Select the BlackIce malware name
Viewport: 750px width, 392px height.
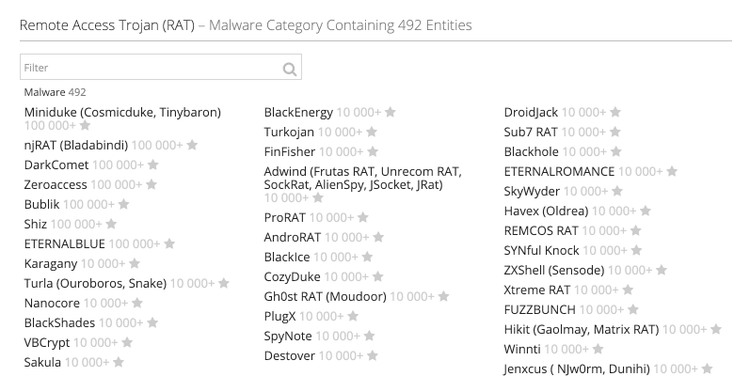click(287, 257)
